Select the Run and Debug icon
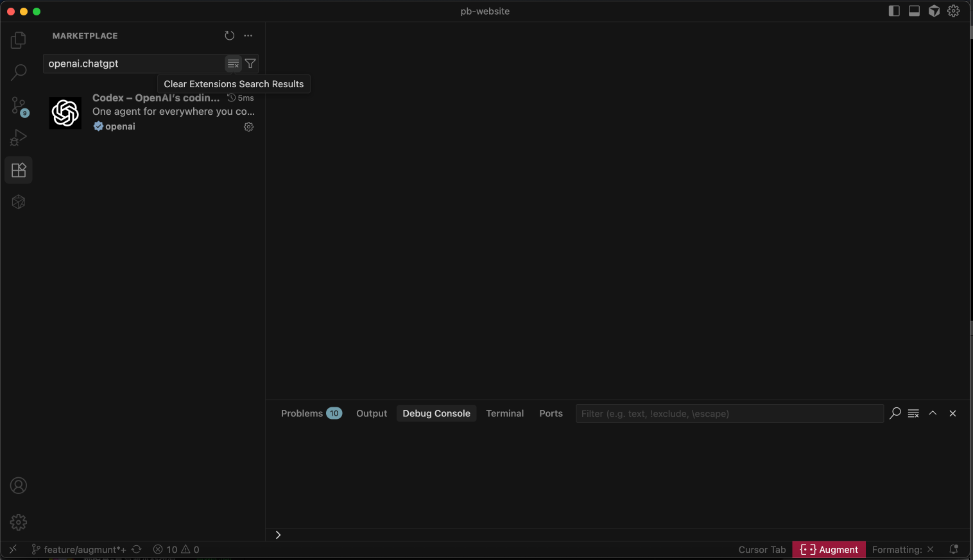The height and width of the screenshot is (560, 973). point(18,137)
